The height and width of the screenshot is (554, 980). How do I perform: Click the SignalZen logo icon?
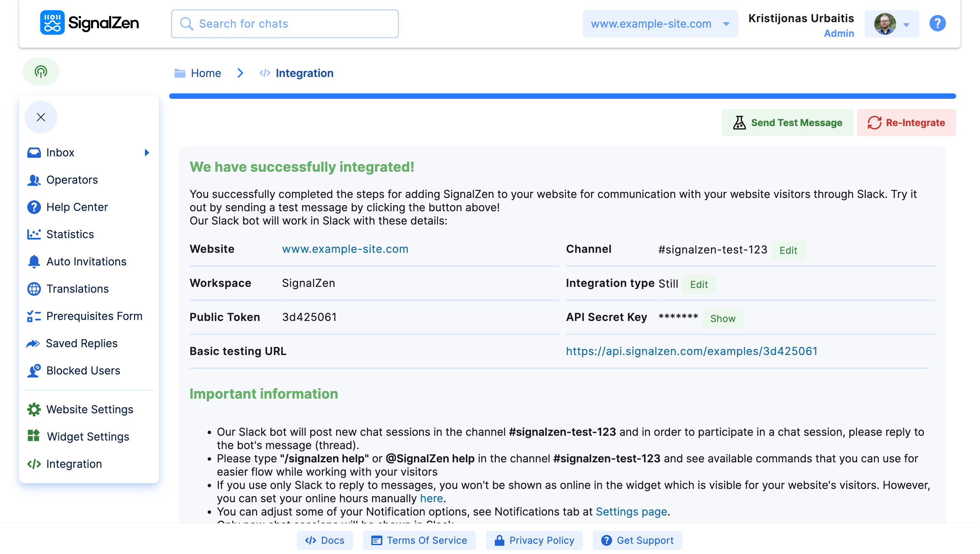tap(52, 23)
